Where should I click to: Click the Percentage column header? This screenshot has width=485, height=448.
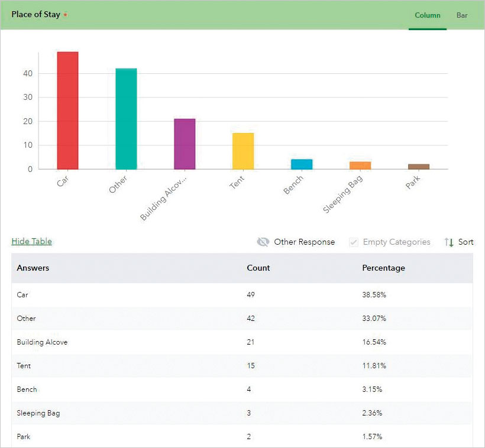[x=383, y=268]
